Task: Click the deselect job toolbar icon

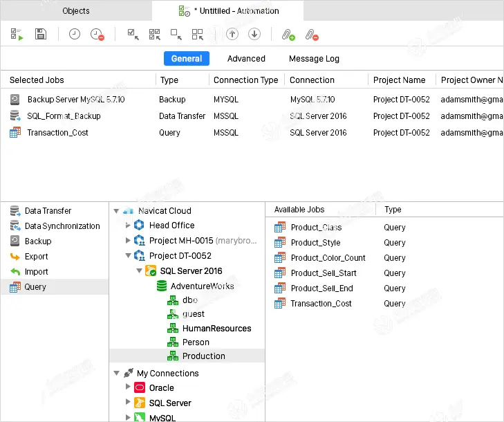Action: click(x=176, y=34)
